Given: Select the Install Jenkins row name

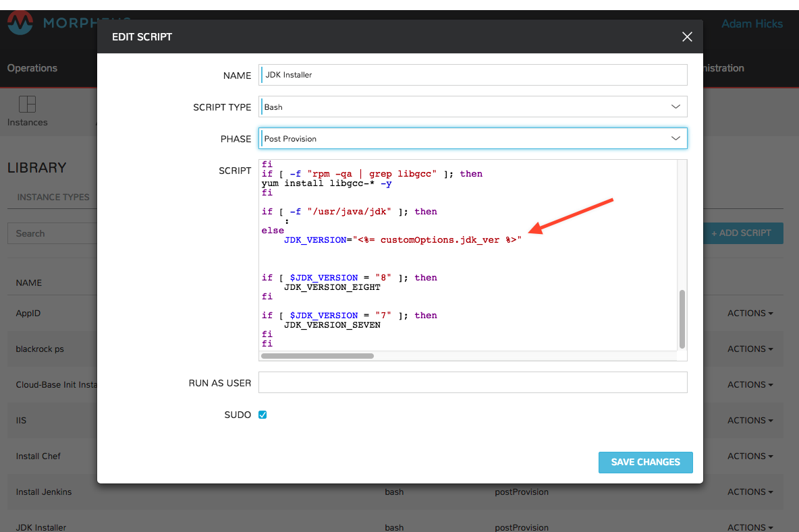Looking at the screenshot, I should click(44, 492).
